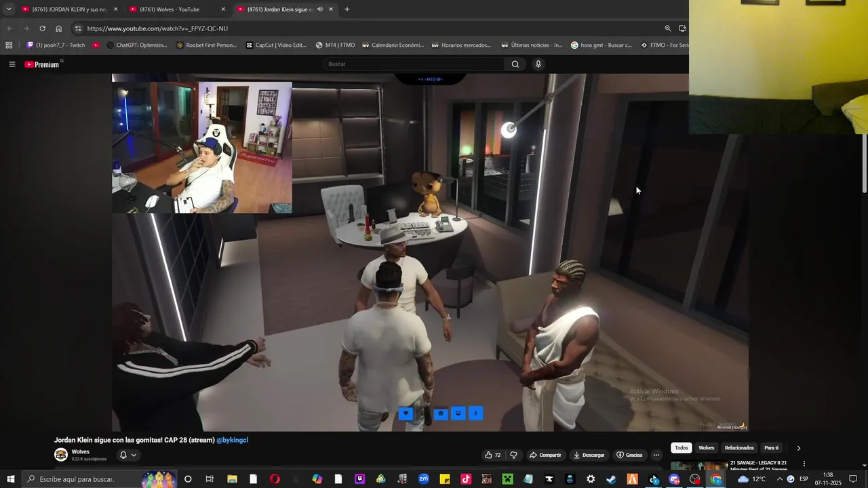Open Chrome apps grid in bookmarks bar
Screen dimensions: 868x488
[9, 45]
